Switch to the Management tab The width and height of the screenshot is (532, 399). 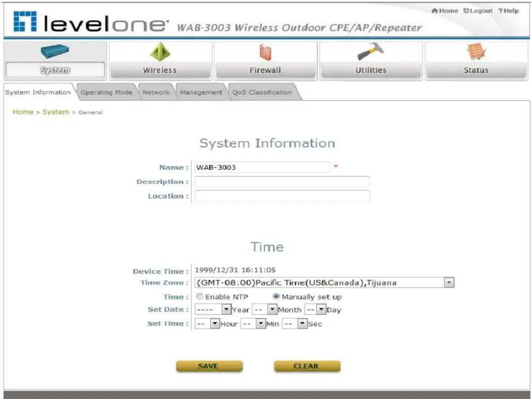pyautogui.click(x=201, y=92)
